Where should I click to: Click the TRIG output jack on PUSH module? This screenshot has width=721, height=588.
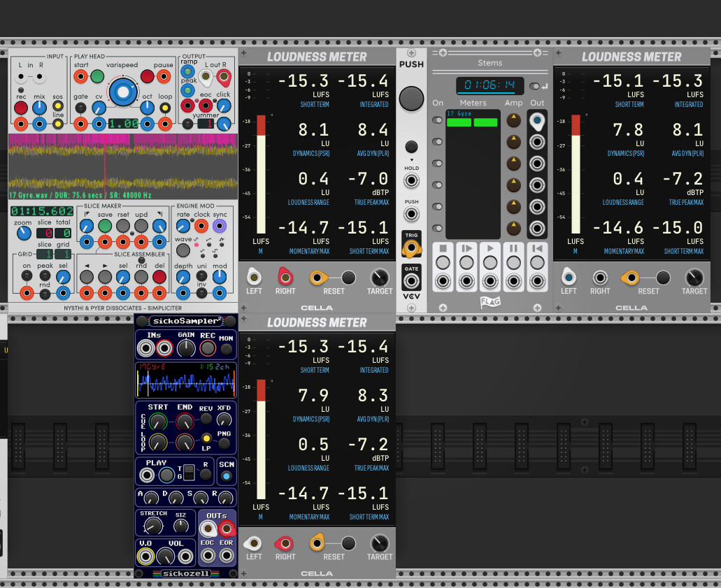[x=411, y=248]
